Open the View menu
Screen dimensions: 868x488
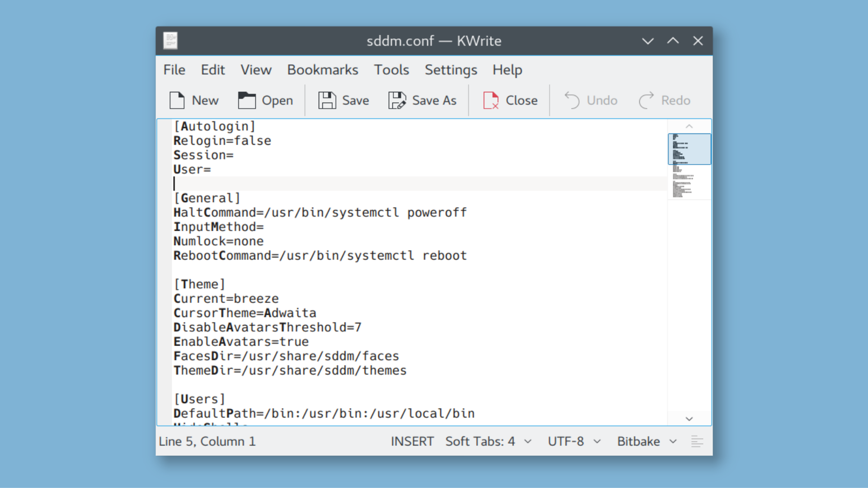(x=256, y=70)
